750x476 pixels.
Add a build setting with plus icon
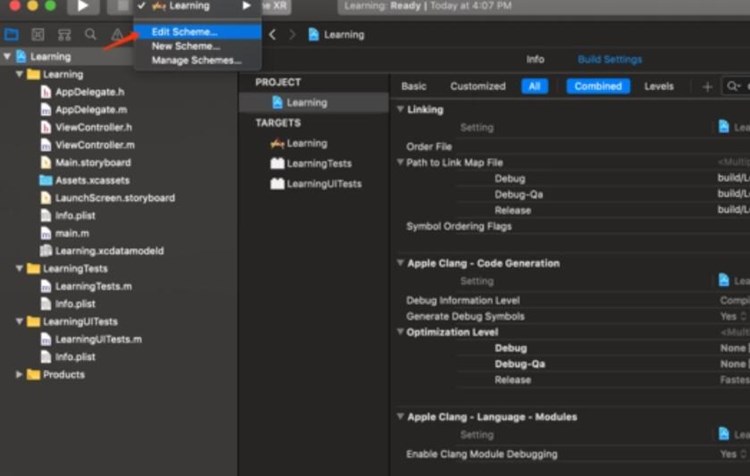(x=707, y=87)
